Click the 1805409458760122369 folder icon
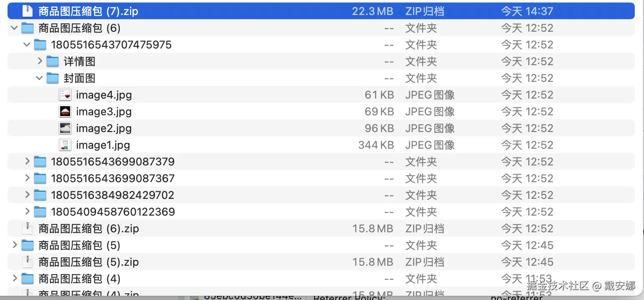Image resolution: width=644 pixels, height=300 pixels. tap(40, 212)
